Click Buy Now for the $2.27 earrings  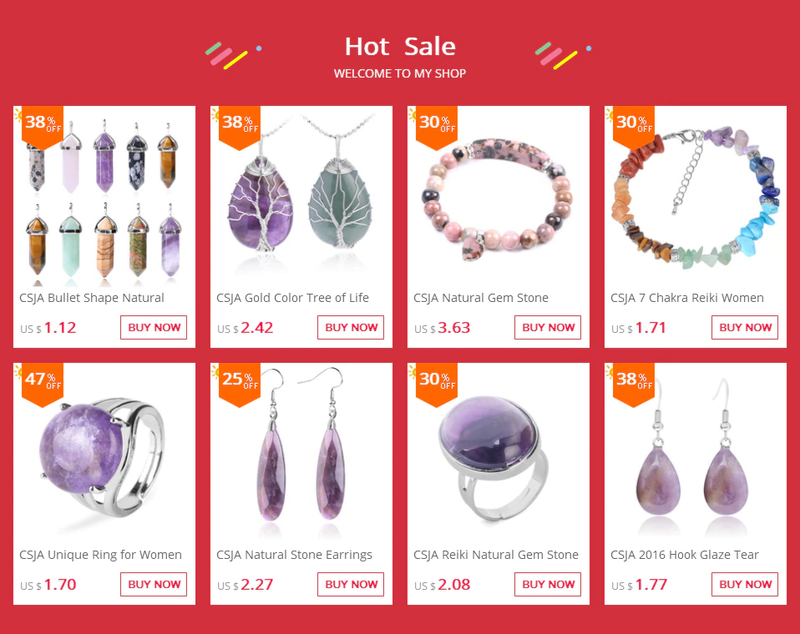pos(351,585)
